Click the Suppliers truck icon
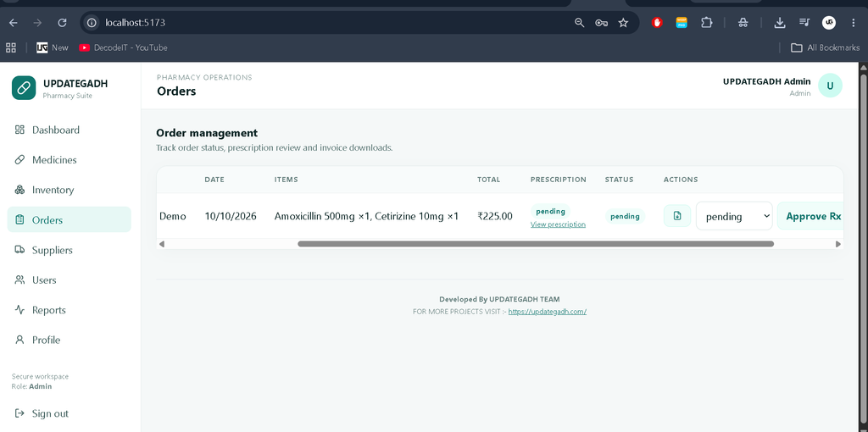 click(x=20, y=250)
